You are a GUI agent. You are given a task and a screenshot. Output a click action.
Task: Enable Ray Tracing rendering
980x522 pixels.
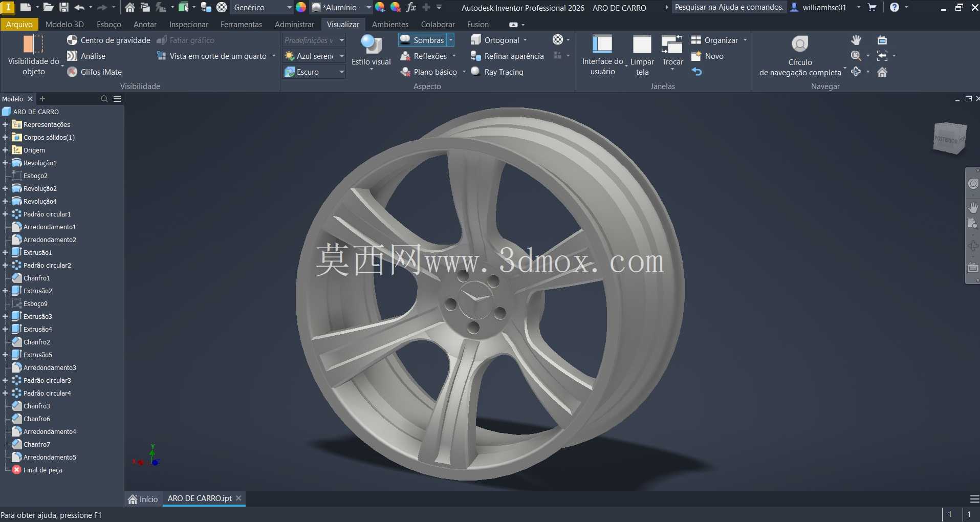pos(497,72)
